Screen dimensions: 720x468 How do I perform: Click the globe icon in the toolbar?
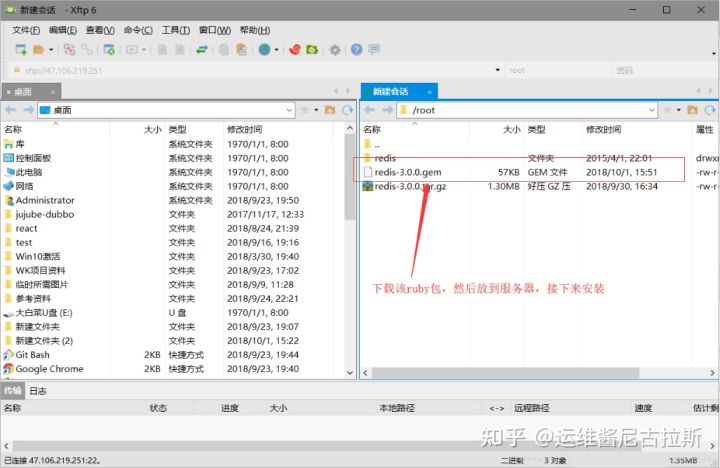tap(264, 50)
